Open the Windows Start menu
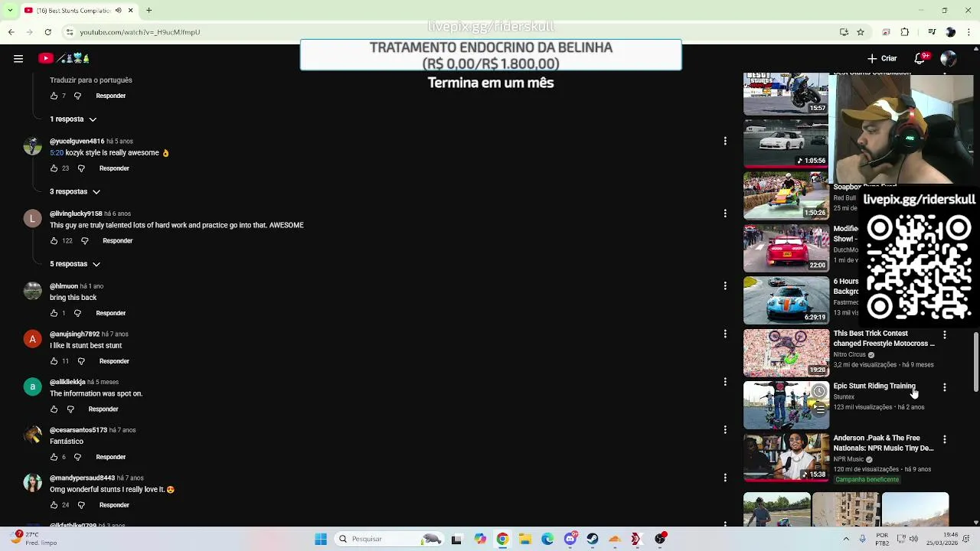 pos(321,539)
